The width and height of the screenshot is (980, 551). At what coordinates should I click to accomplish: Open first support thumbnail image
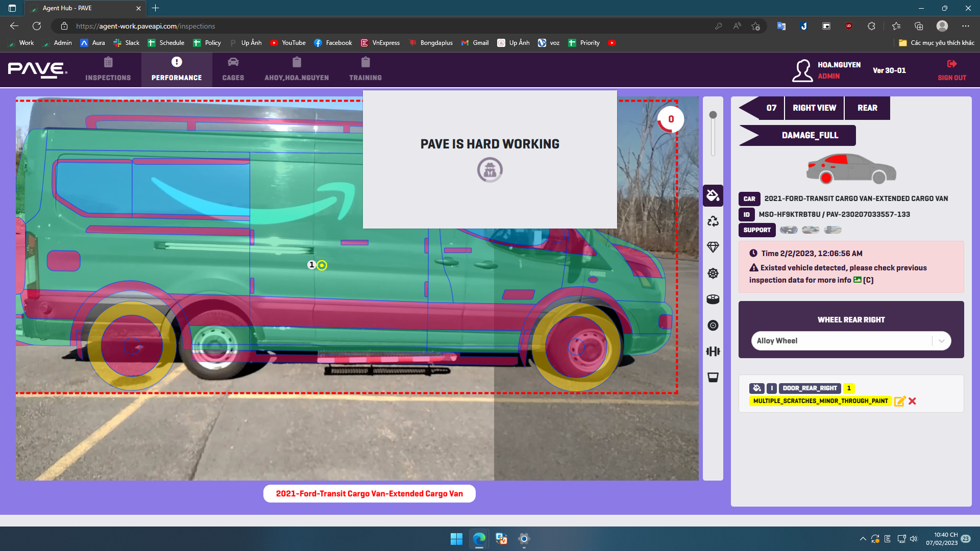click(788, 230)
